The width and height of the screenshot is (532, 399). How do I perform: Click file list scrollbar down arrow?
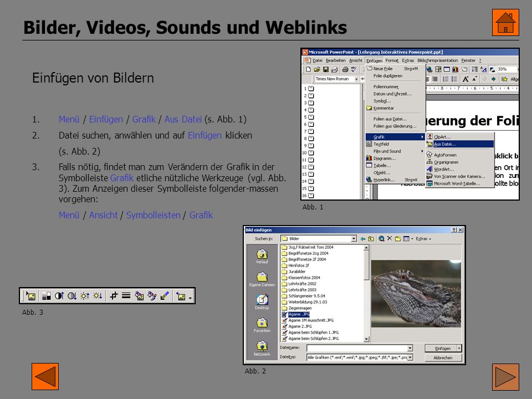pos(366,339)
